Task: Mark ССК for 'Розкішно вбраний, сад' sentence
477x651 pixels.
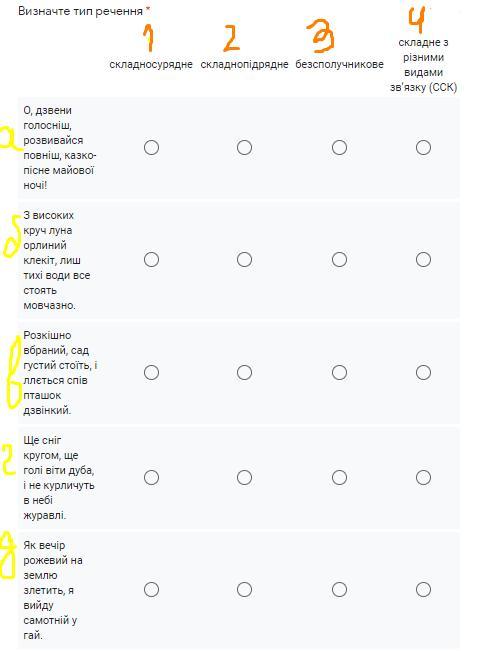Action: click(423, 372)
